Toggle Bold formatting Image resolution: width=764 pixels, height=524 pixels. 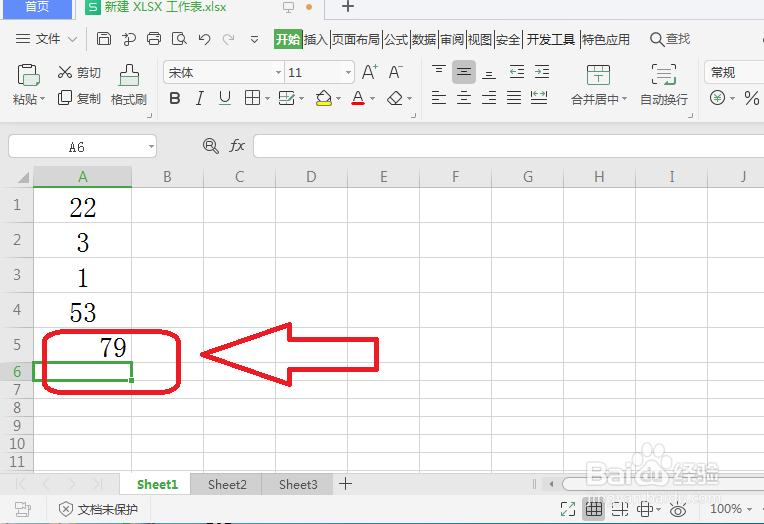coord(174,98)
